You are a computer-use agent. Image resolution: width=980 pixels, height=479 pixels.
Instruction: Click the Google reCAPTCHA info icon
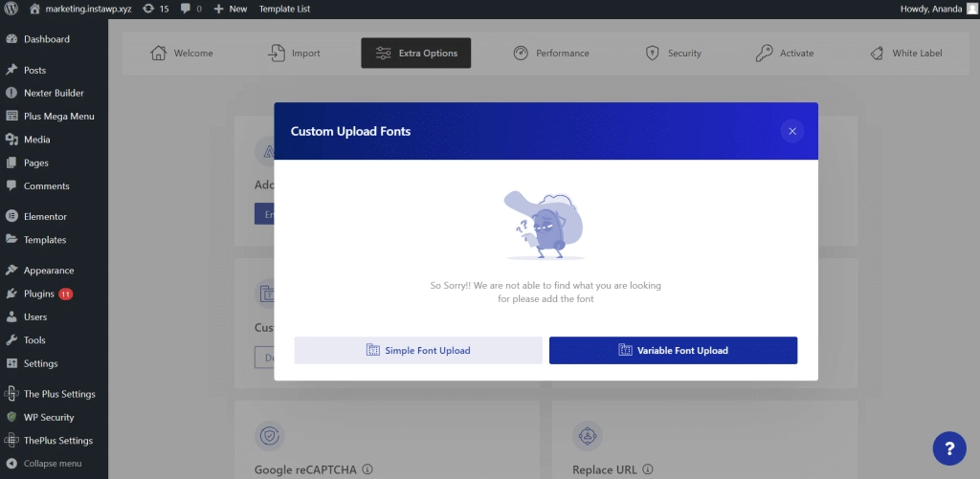pyautogui.click(x=367, y=469)
